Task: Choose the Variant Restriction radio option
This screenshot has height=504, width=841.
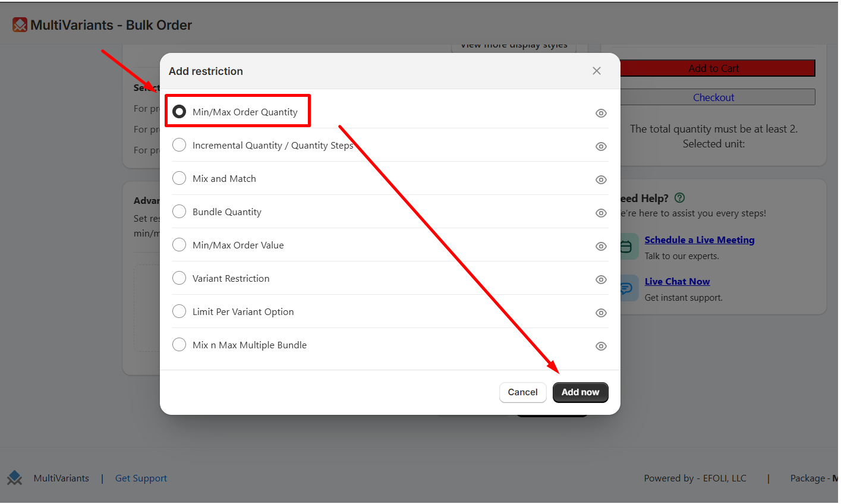Action: coord(179,278)
